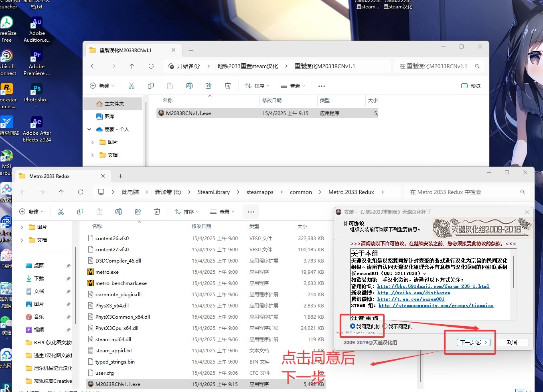Switch to the Metro 2033 Redux tab
The image size is (543, 392).
point(62,176)
